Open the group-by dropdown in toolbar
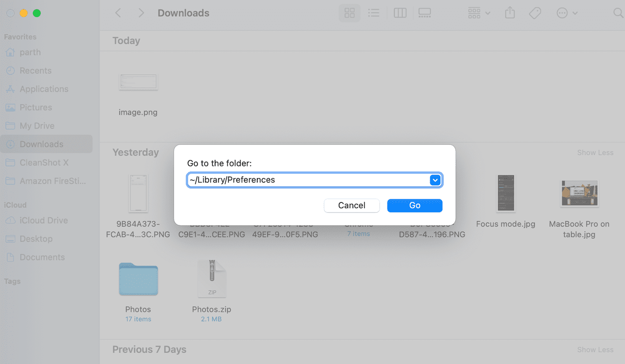Image resolution: width=625 pixels, height=364 pixels. pyautogui.click(x=479, y=13)
